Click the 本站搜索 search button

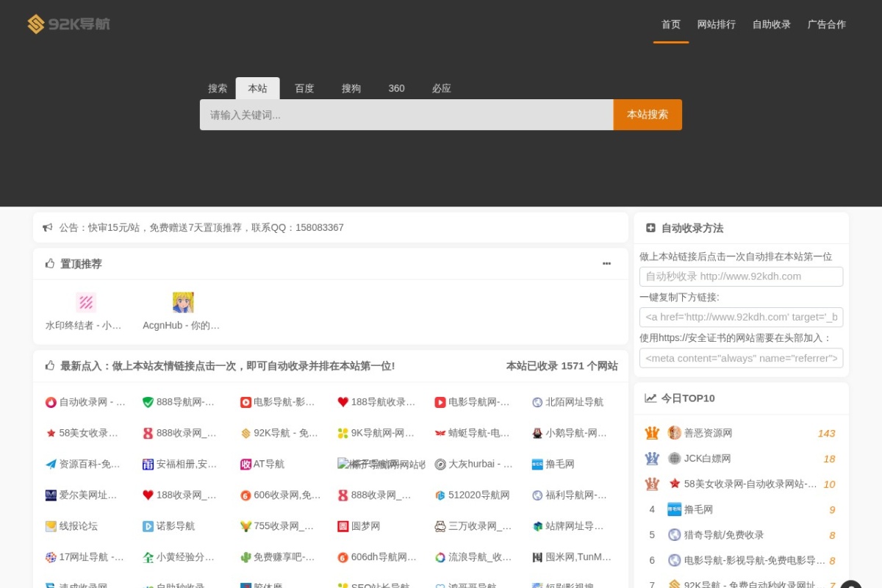[647, 114]
